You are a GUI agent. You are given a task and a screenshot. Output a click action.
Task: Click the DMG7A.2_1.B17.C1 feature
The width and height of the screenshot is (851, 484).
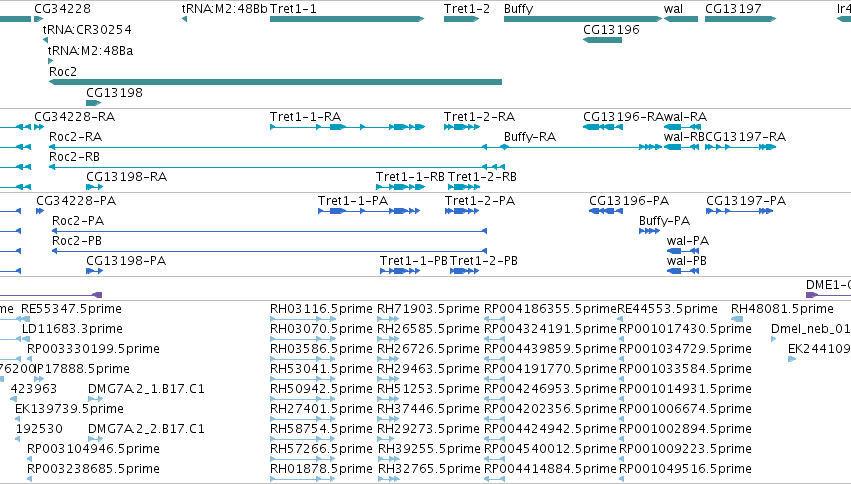pyautogui.click(x=96, y=399)
